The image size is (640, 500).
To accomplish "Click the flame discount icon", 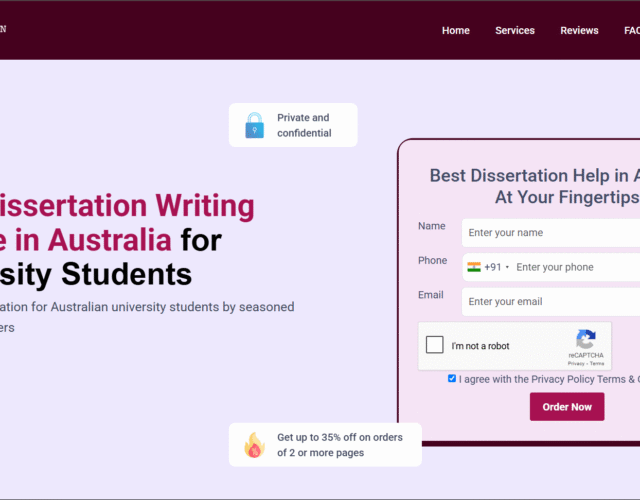I will [x=255, y=445].
